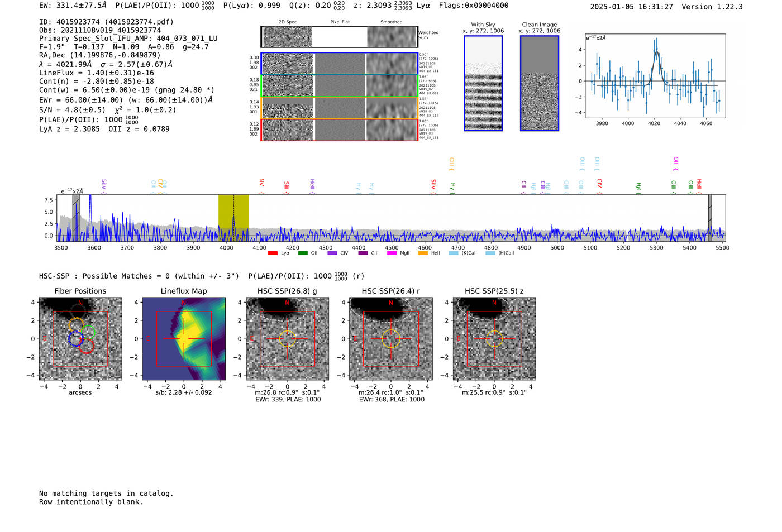The width and height of the screenshot is (782, 532).
Task: Click the (K)CaII legend swatch
Action: pyautogui.click(x=454, y=253)
